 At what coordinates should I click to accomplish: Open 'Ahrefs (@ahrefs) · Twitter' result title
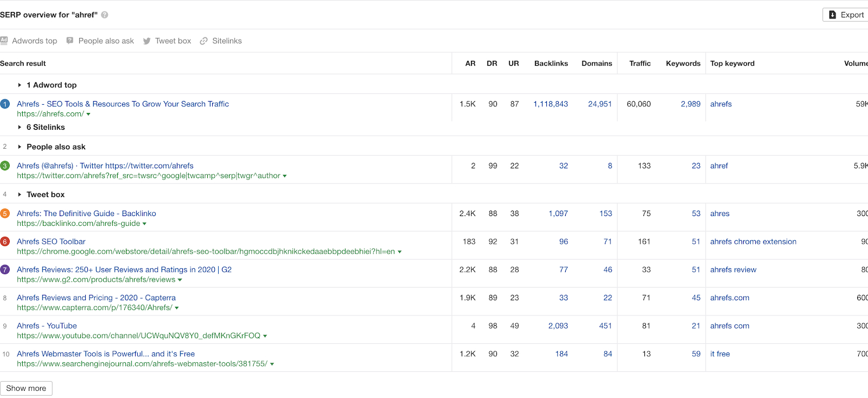105,166
